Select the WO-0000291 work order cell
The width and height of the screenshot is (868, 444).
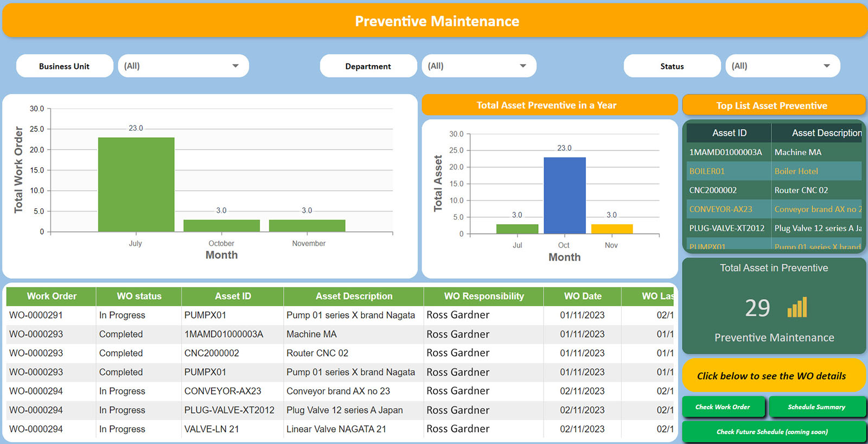point(36,315)
